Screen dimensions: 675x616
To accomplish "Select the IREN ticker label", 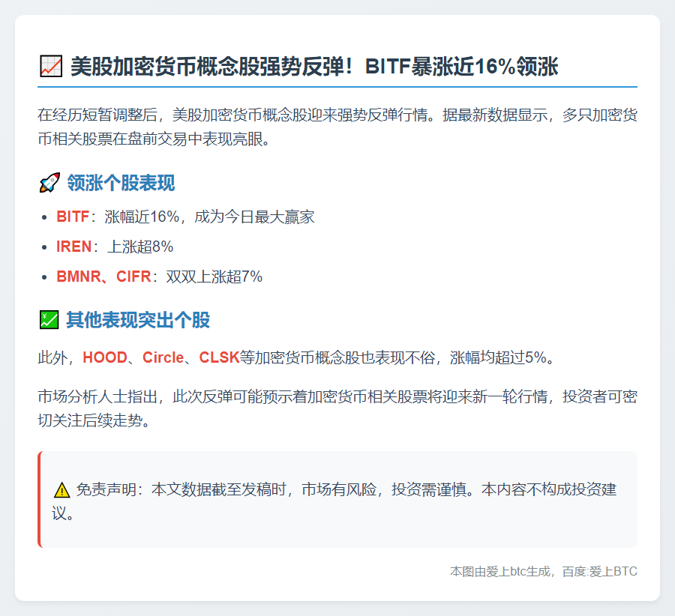I will point(72,247).
